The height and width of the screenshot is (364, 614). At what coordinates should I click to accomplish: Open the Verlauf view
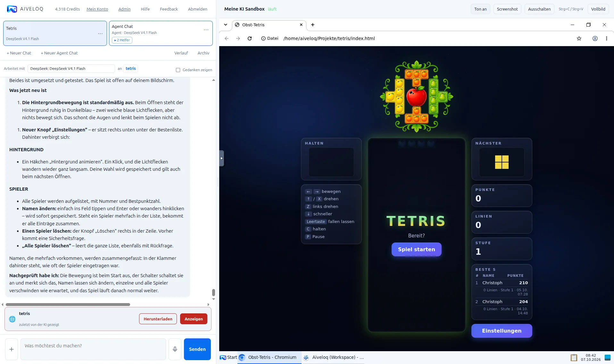pos(181,53)
